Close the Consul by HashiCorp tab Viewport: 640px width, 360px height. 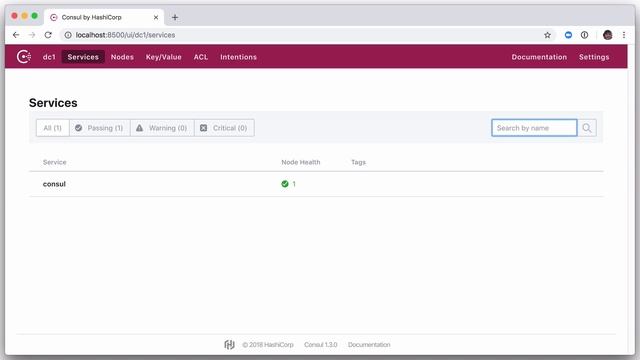point(156,17)
